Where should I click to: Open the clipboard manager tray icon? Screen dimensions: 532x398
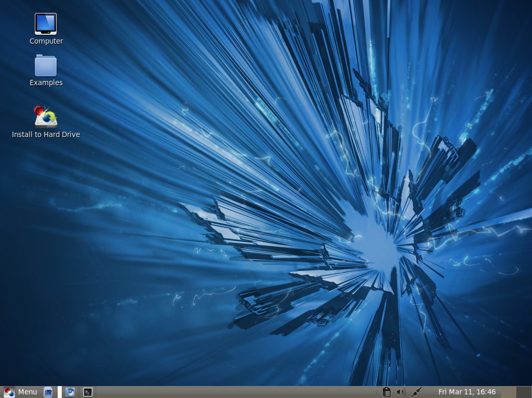[x=387, y=392]
